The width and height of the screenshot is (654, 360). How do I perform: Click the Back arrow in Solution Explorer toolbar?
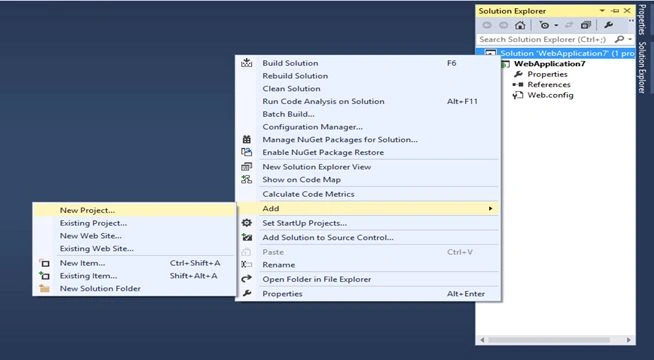(x=487, y=25)
